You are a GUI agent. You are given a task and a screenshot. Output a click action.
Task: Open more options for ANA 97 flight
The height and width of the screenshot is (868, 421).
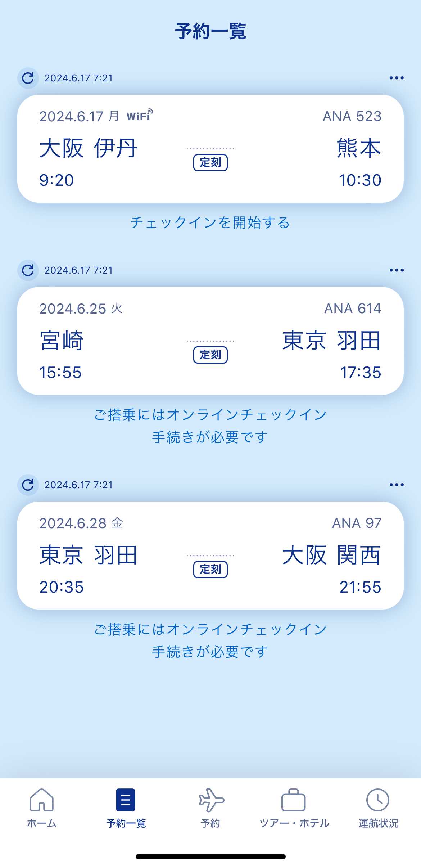[x=397, y=485]
